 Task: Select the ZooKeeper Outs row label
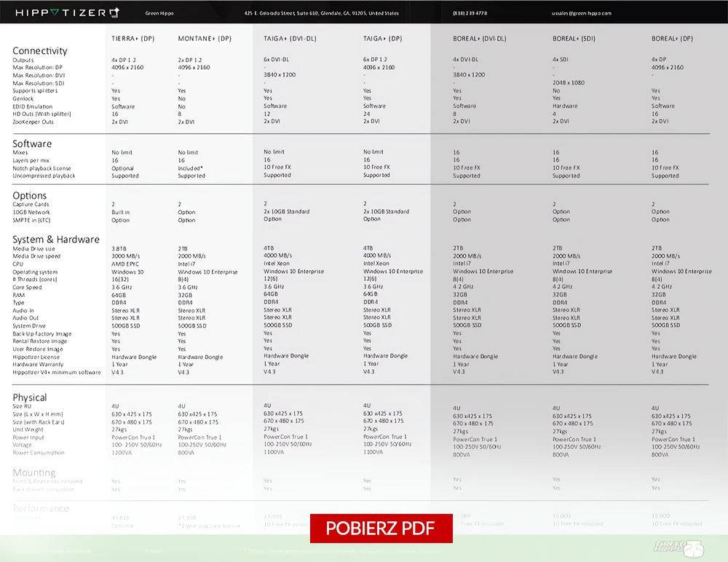(x=33, y=122)
